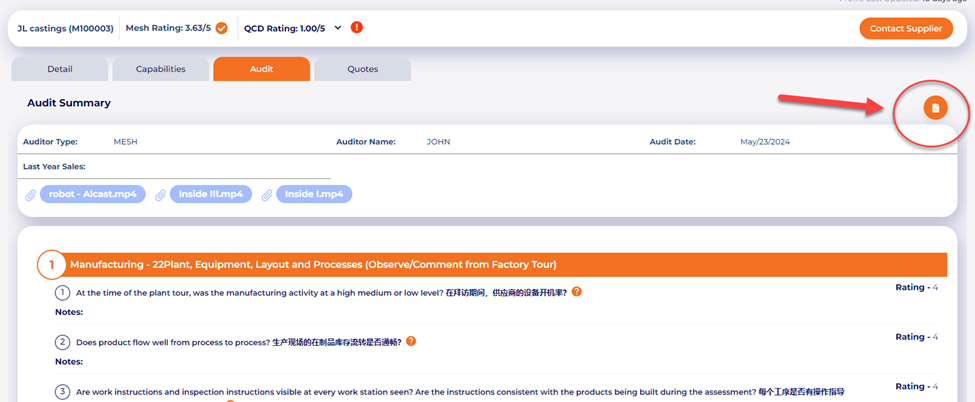Expand the QCD Rating dropdown chevron
Viewport: 975px width, 402px height.
click(x=338, y=28)
